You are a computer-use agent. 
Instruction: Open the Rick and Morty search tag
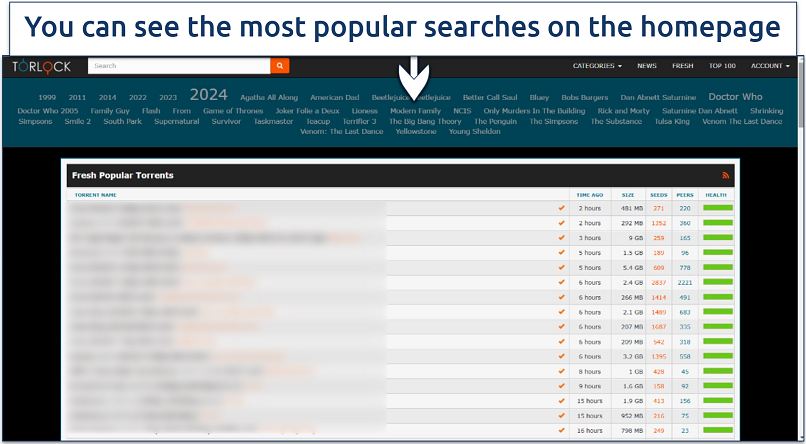pyautogui.click(x=624, y=110)
